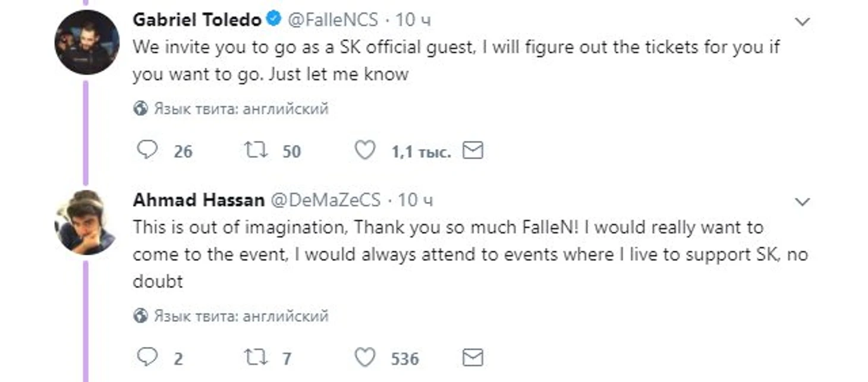
Task: Open Gabriel Toledo's avatar picture
Action: click(87, 42)
